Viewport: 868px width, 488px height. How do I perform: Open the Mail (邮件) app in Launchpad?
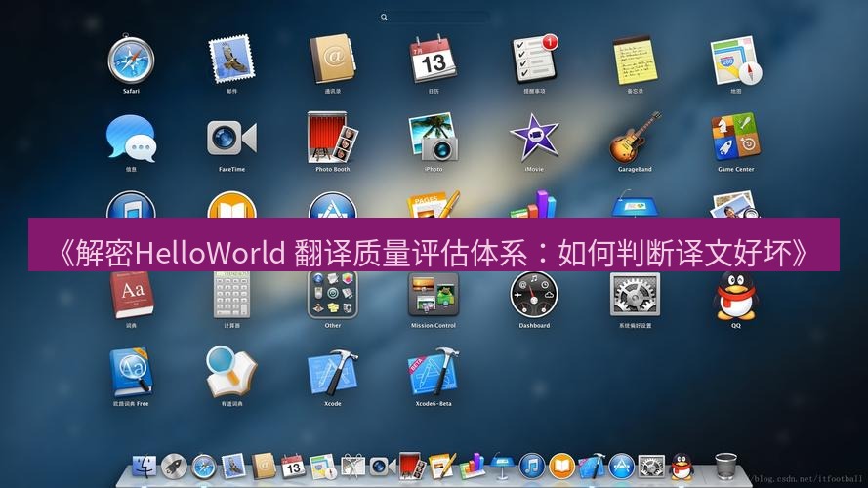[x=232, y=60]
